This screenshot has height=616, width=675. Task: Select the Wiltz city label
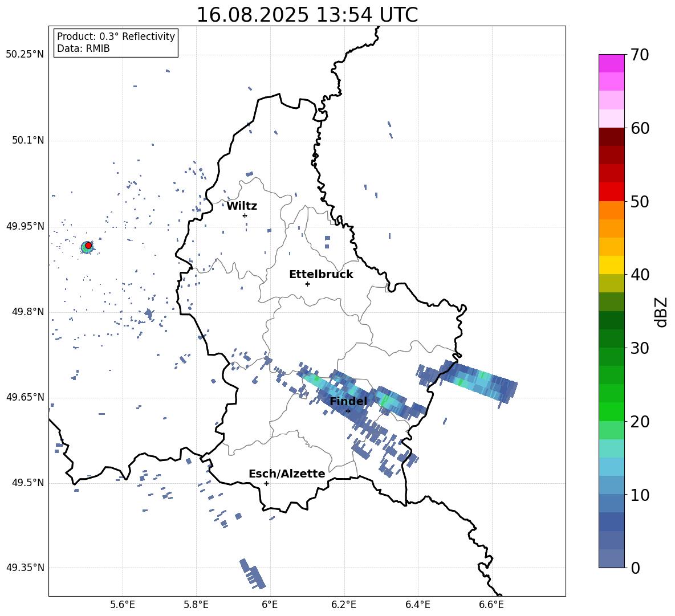(x=242, y=206)
